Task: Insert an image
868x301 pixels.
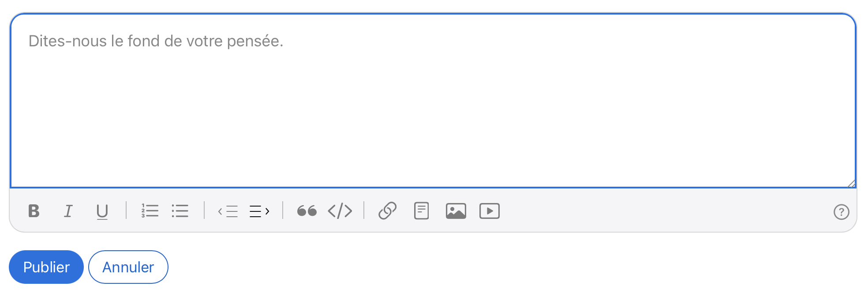Action: [456, 211]
